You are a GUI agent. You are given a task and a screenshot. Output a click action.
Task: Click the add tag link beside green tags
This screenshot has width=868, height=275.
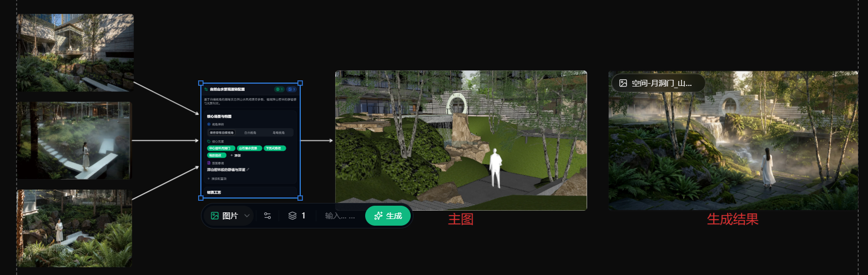pyautogui.click(x=235, y=155)
